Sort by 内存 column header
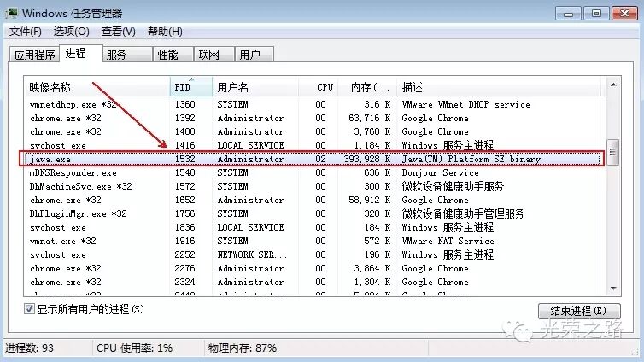 [x=367, y=87]
